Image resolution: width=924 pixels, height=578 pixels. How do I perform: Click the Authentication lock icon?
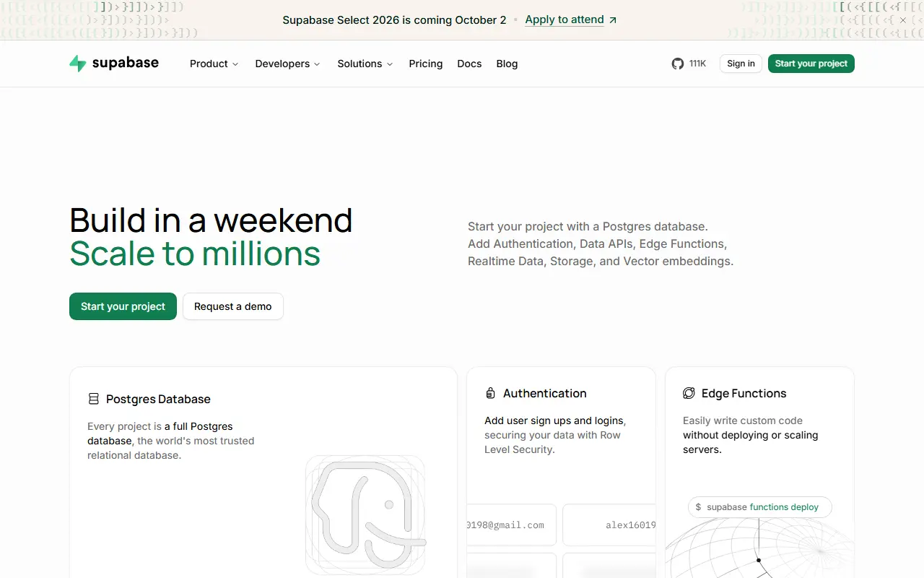pyautogui.click(x=490, y=393)
